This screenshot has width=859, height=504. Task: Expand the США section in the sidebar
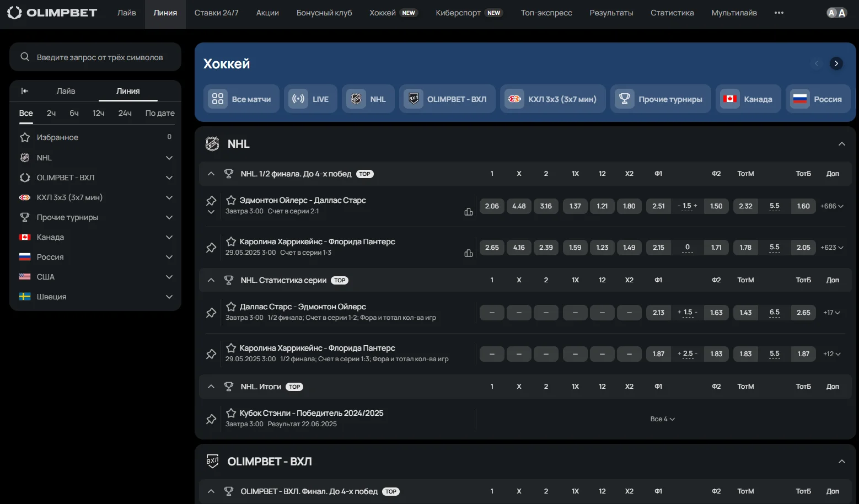pos(169,277)
